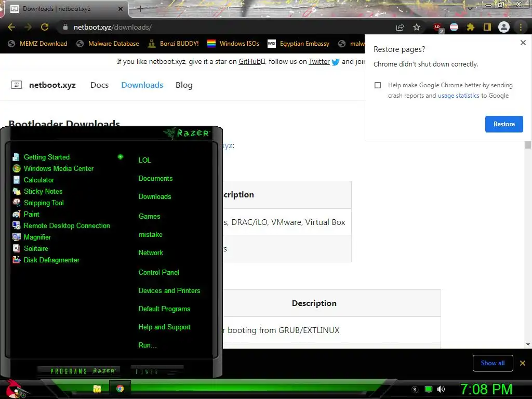Open the MEMZ Download bookmark
532x399 pixels.
[37, 44]
